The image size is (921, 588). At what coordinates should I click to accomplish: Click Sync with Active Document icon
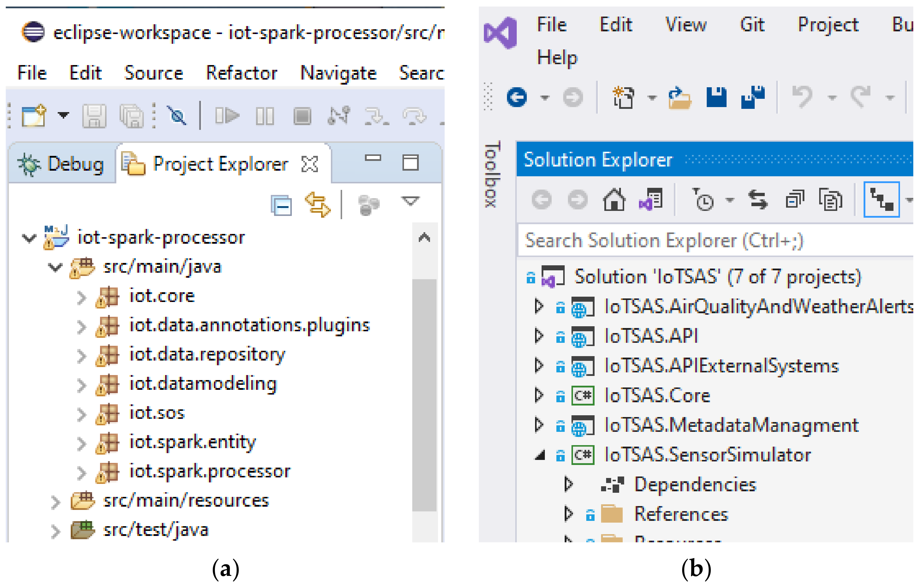[x=758, y=200]
